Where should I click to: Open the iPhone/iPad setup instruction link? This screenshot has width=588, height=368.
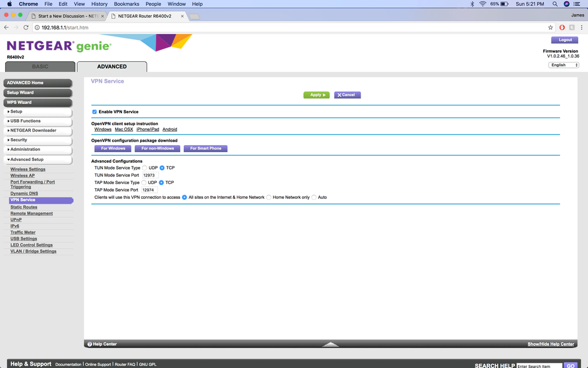[x=148, y=129]
